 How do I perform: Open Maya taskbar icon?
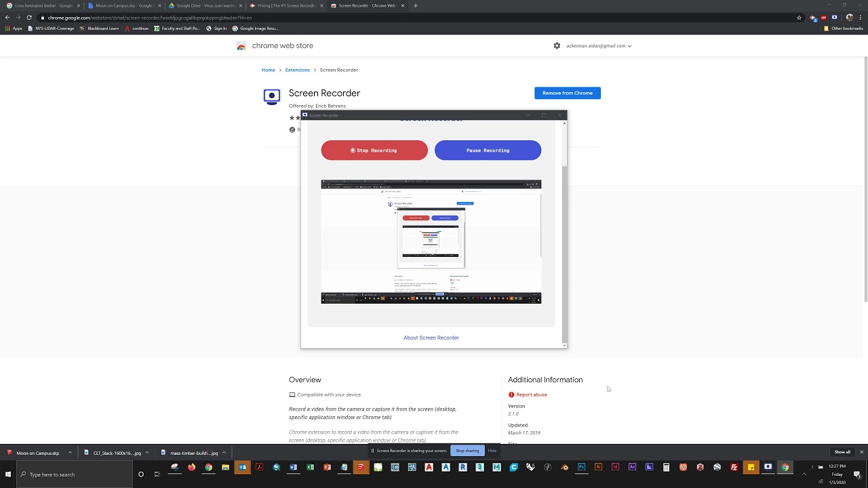point(496,467)
